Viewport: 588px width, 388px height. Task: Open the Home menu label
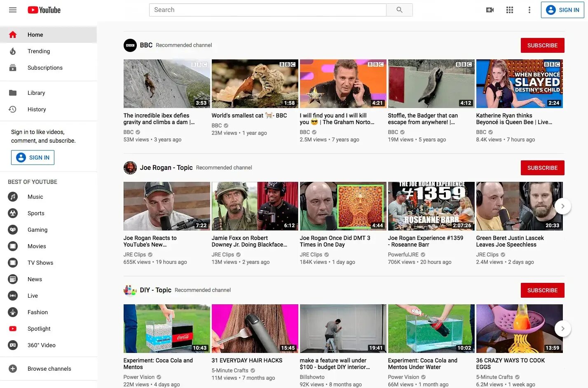(35, 35)
